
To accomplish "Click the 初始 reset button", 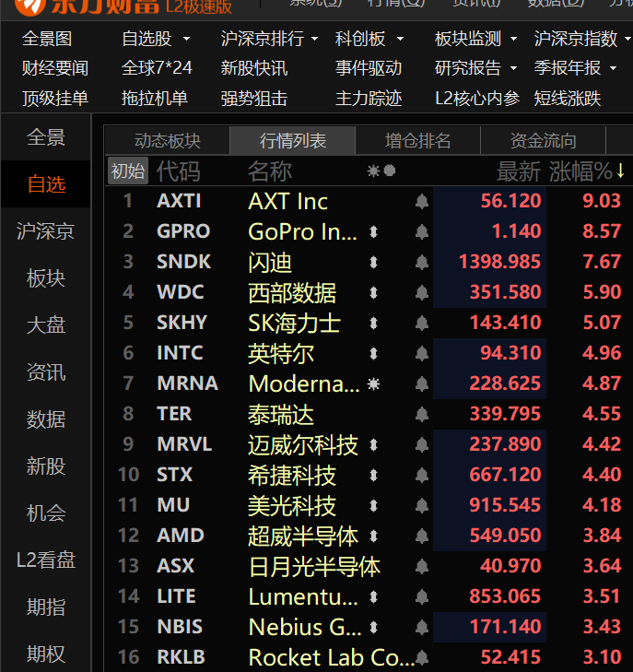I will (x=128, y=171).
